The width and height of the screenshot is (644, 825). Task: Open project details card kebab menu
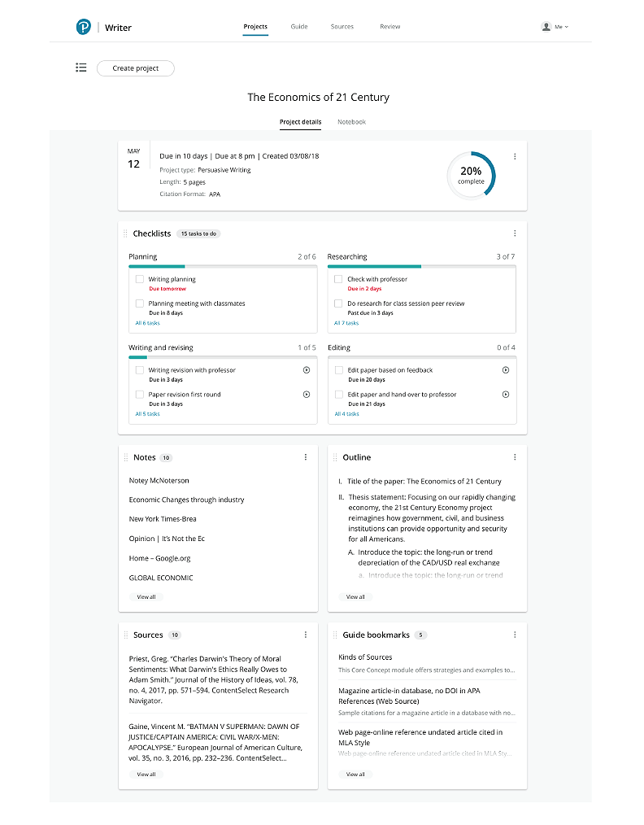coord(515,156)
